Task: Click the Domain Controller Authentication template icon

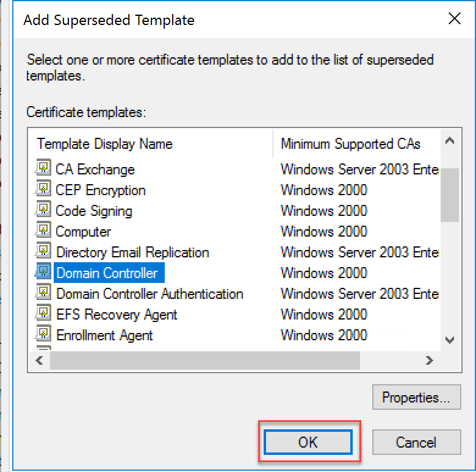Action: 43,293
